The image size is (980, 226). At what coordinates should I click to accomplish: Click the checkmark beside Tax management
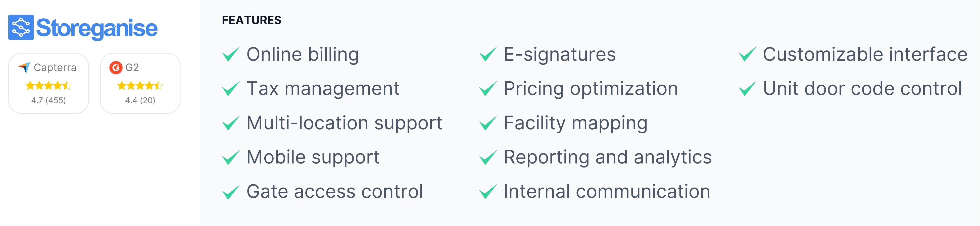tap(231, 89)
